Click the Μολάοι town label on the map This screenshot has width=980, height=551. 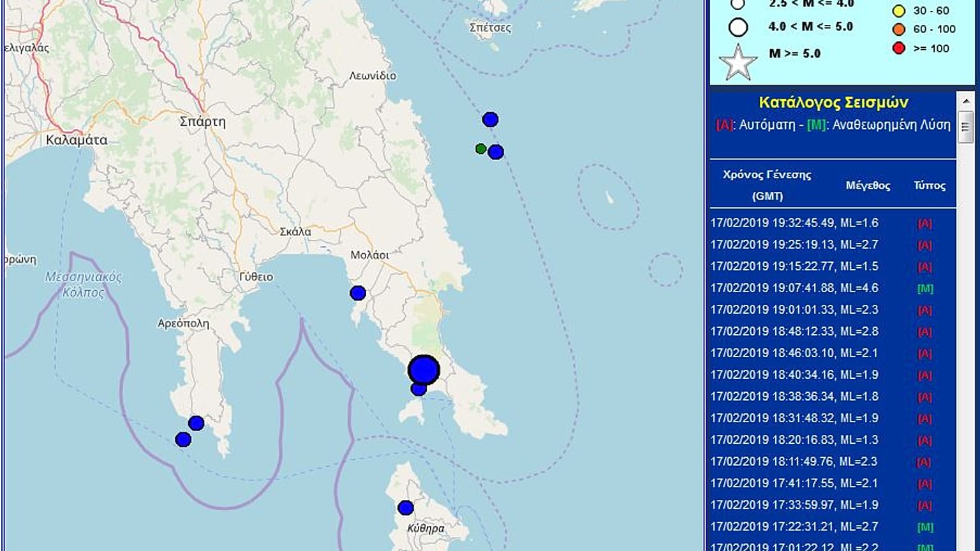tap(369, 255)
